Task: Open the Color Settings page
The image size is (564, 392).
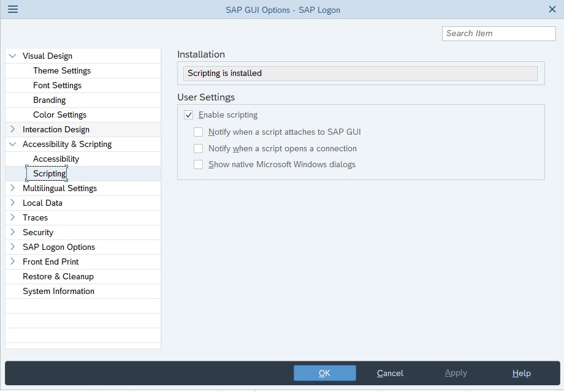Action: 59,115
